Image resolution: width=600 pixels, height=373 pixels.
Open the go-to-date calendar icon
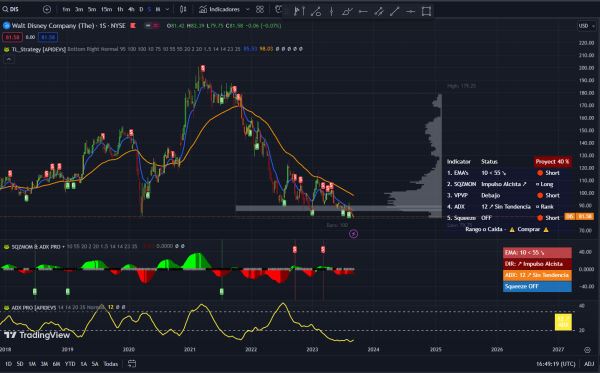click(132, 364)
